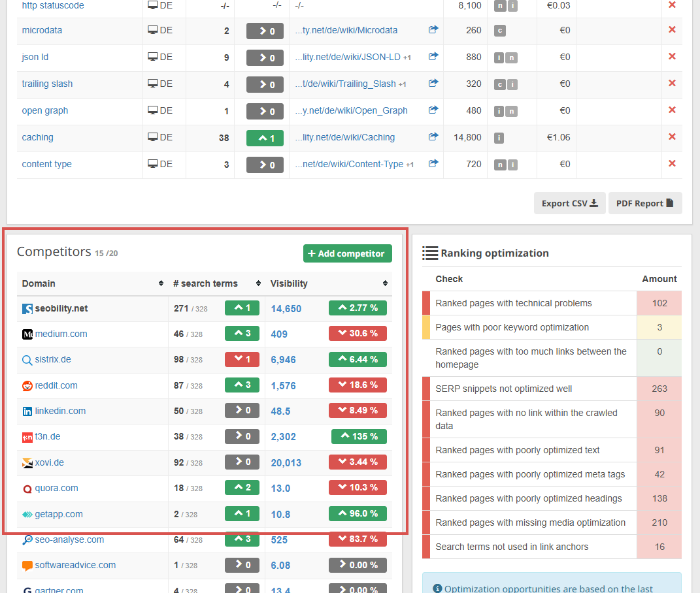Click the 'n' tag in open graph row
This screenshot has height=593, width=700.
(512, 111)
